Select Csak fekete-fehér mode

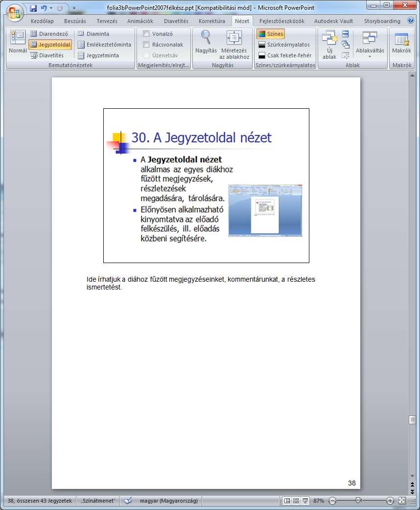(x=285, y=56)
